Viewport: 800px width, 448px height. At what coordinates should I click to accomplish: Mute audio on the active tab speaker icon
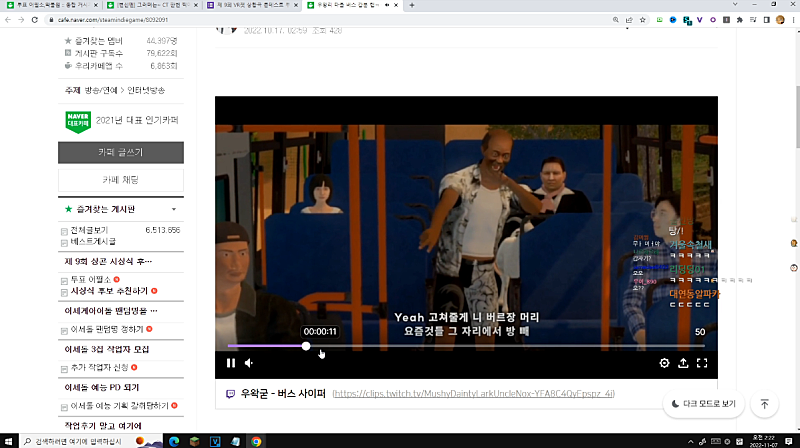click(x=387, y=5)
